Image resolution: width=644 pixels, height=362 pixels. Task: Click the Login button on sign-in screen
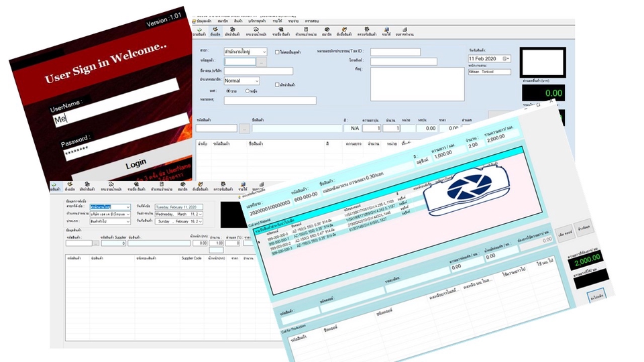[136, 164]
